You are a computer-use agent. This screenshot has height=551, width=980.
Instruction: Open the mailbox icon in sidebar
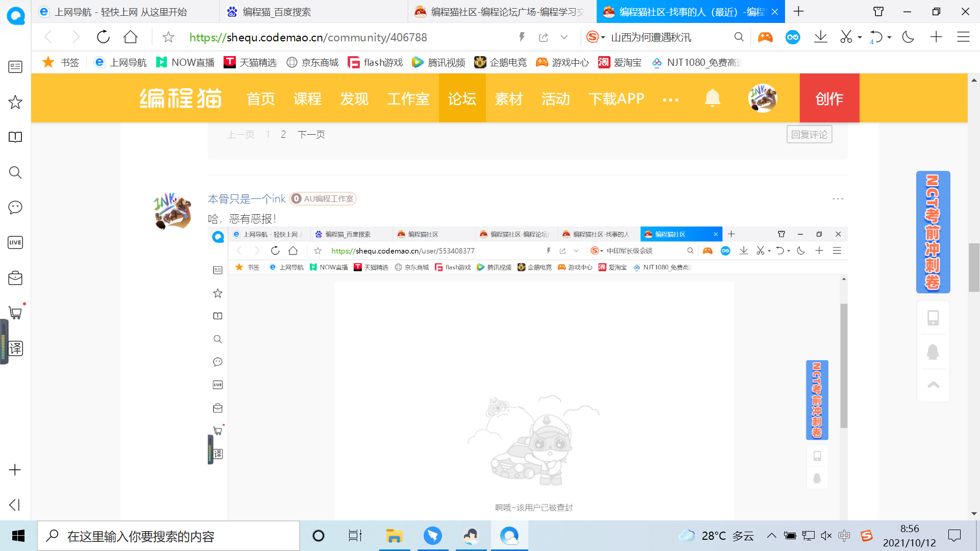15,278
